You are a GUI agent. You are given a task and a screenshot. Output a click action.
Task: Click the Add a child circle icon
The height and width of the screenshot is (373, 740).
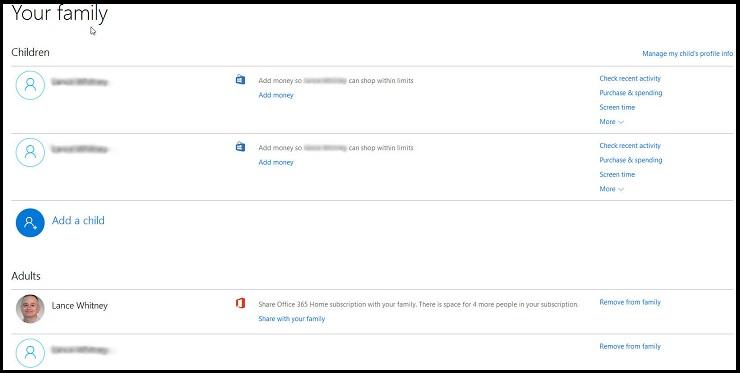pos(30,223)
